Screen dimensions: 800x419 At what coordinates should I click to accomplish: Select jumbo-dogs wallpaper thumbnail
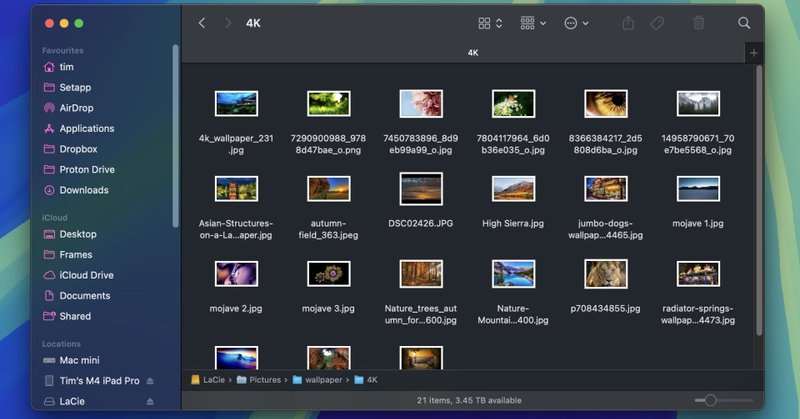(606, 189)
